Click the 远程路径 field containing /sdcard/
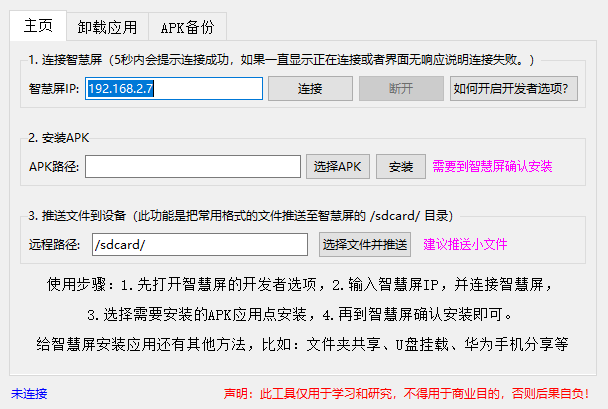Screen dimensions: 608x409 199,244
